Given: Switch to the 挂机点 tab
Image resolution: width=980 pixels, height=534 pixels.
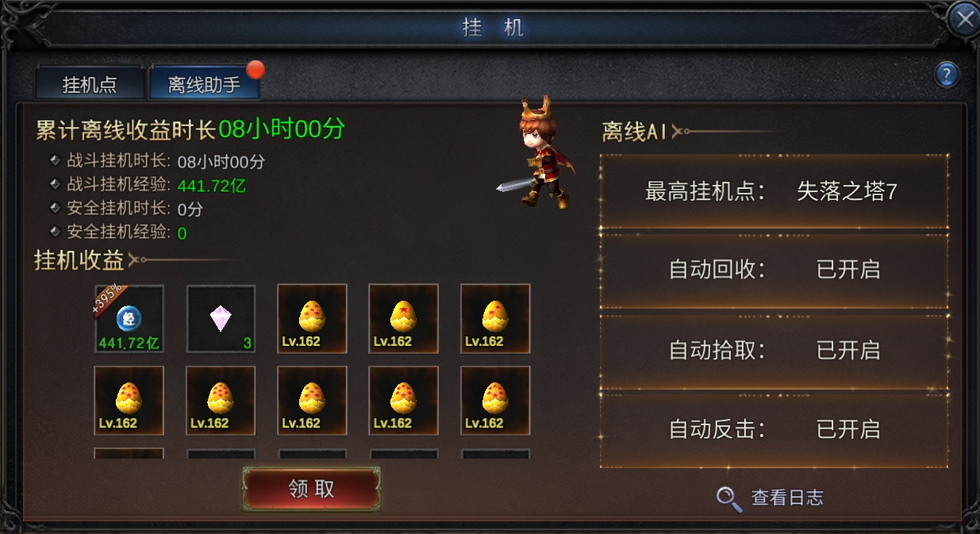Looking at the screenshot, I should point(90,85).
